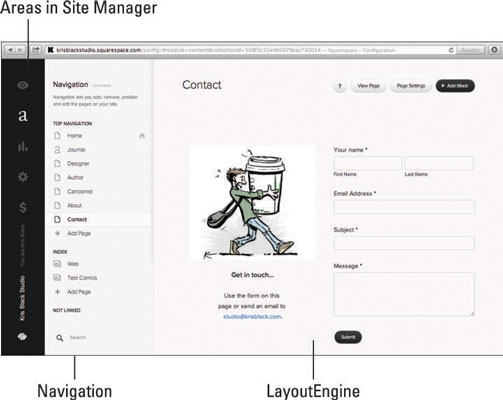Viewport: 503px width, 400px height.
Task: Select Home page in navigation
Action: 74,136
